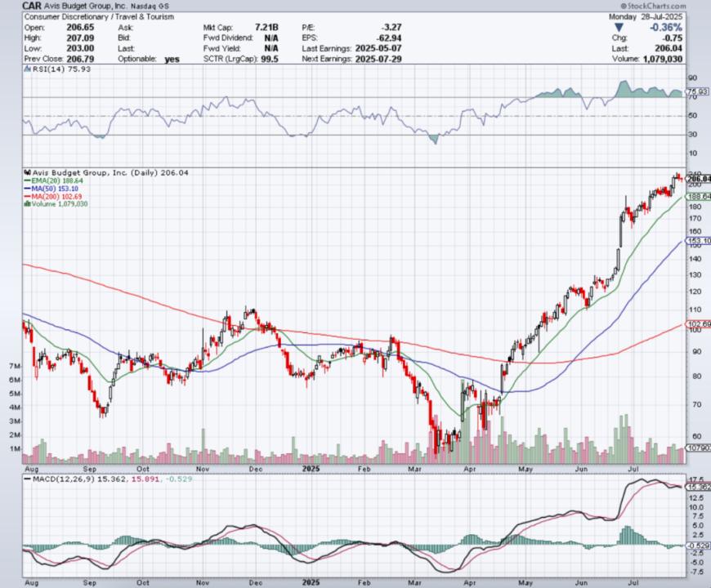
Task: Click the 2025 year marker on lower time axis
Action: (311, 582)
